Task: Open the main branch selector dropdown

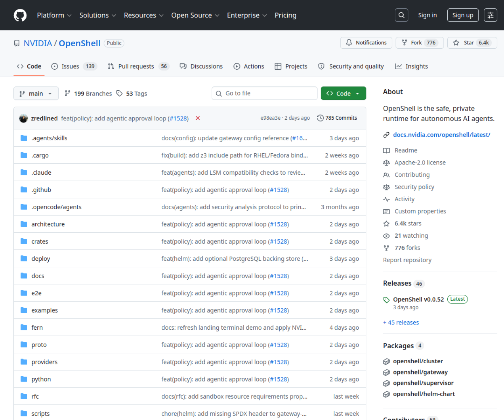Action: tap(36, 93)
